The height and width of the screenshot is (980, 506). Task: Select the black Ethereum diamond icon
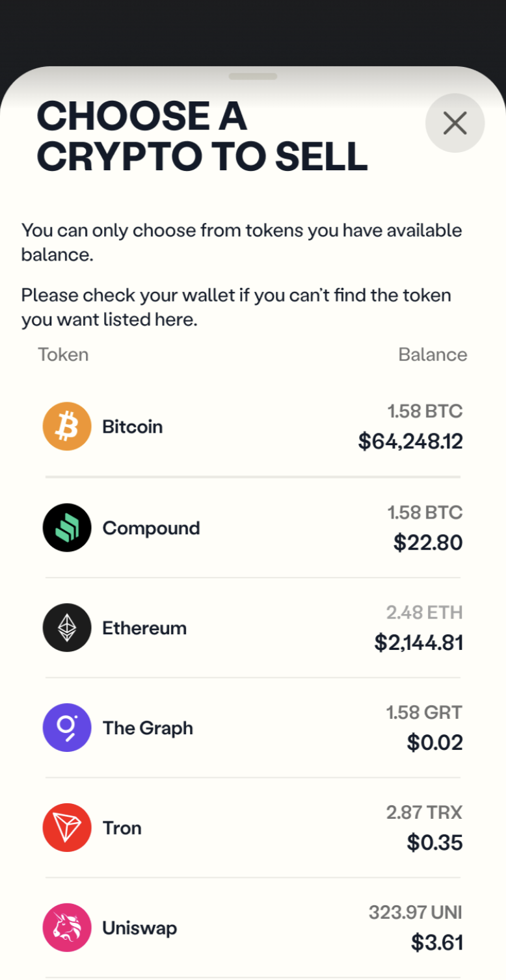[66, 628]
